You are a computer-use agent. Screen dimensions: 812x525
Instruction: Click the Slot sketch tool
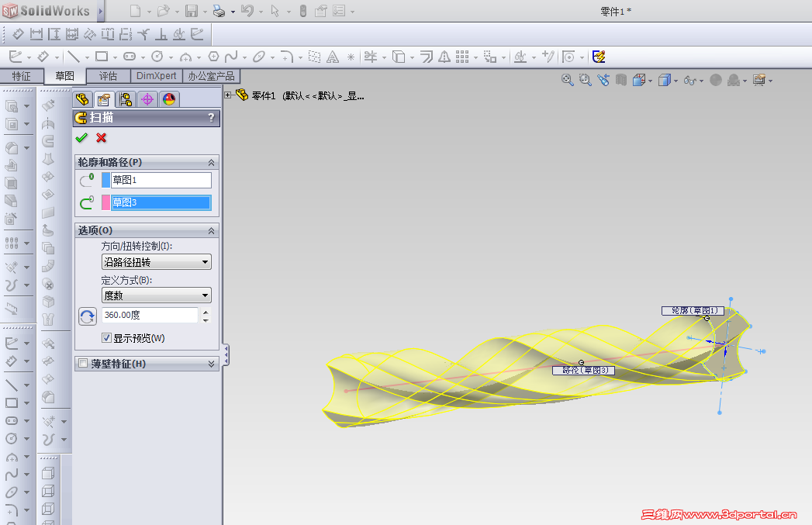click(x=130, y=57)
